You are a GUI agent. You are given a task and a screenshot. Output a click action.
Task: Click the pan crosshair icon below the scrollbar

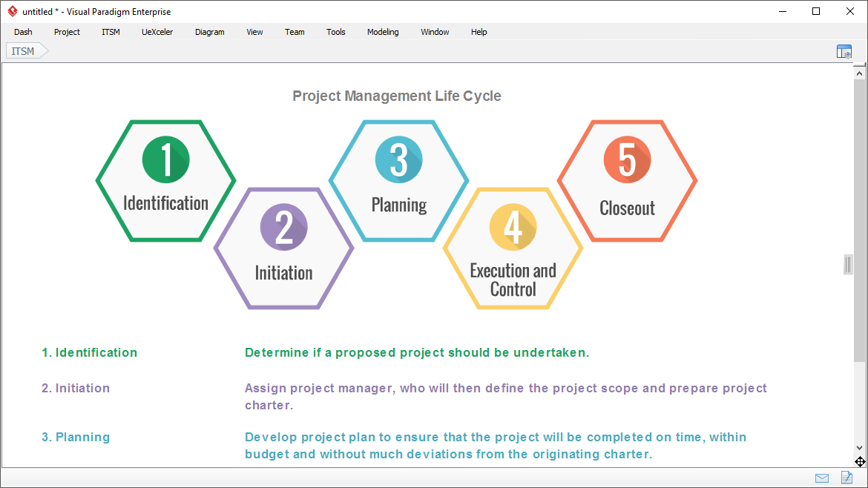[861, 461]
